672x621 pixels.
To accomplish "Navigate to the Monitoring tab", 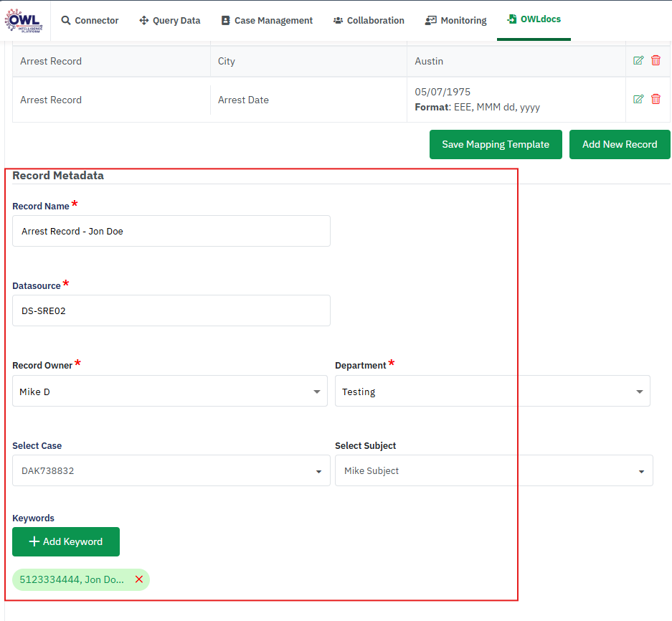I will coord(456,21).
